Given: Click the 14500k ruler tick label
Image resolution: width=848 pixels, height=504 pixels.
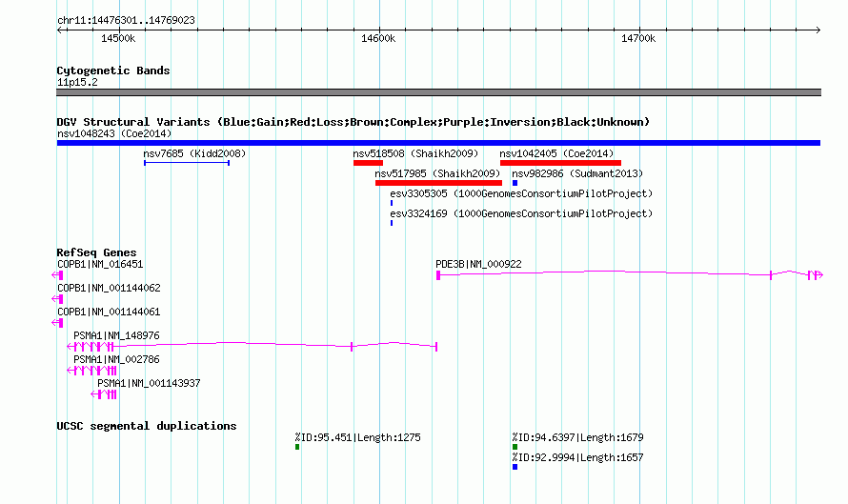Looking at the screenshot, I should coord(118,38).
